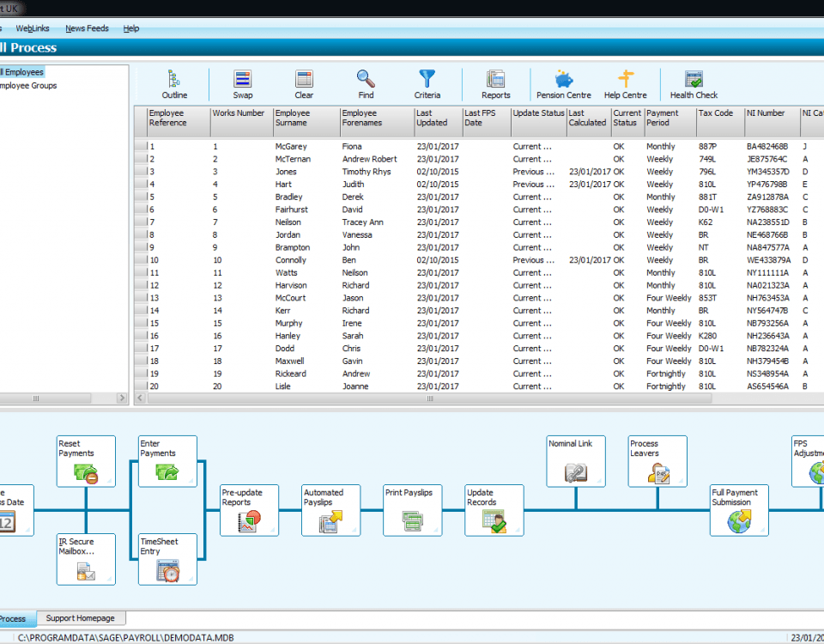Open the WebLinks menu

tap(33, 28)
